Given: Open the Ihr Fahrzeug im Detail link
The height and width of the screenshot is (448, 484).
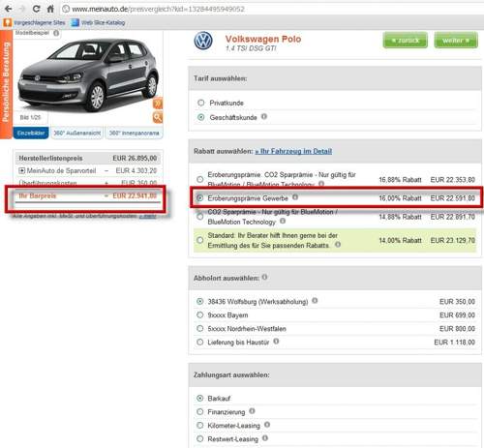Looking at the screenshot, I should point(293,151).
